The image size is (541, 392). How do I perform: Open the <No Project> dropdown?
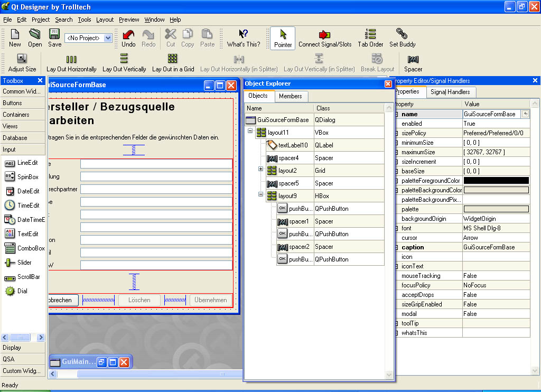pos(88,38)
